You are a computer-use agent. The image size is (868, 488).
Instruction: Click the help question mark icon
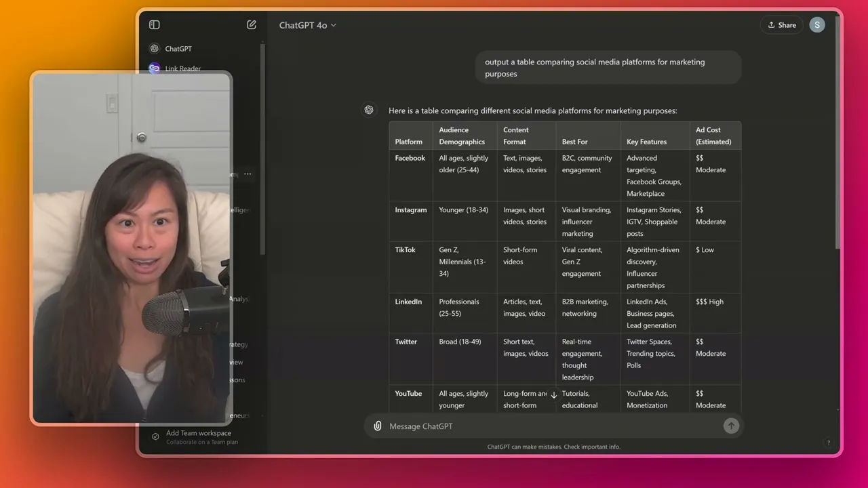pos(828,443)
